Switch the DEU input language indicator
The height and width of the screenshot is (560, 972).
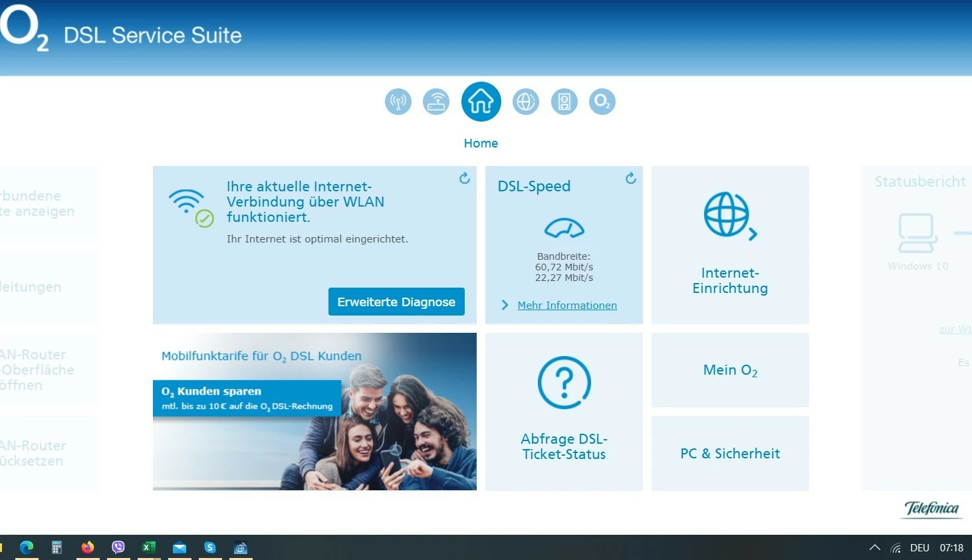pos(919,548)
